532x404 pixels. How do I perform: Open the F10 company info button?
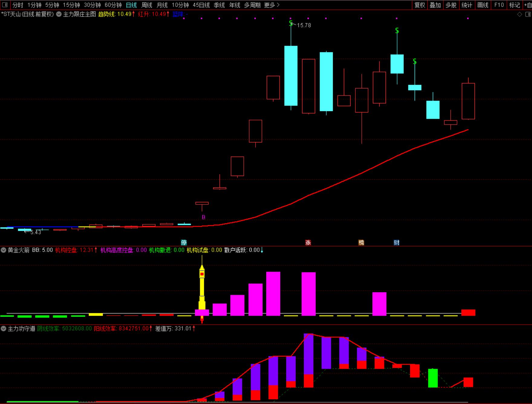coord(499,5)
